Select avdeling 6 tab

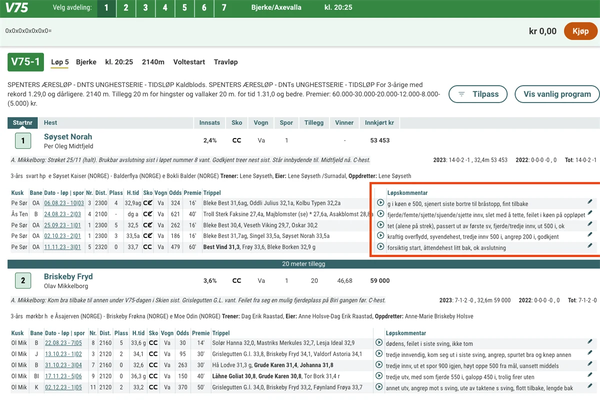pos(204,8)
